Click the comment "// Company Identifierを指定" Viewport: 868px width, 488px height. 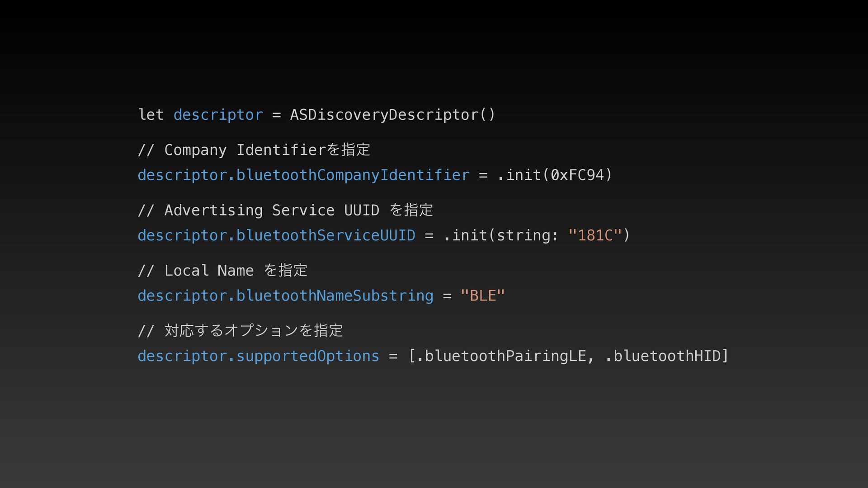point(254,150)
